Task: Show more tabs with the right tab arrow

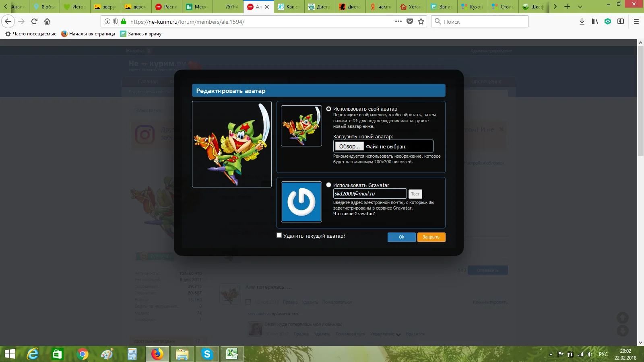Action: [555, 6]
